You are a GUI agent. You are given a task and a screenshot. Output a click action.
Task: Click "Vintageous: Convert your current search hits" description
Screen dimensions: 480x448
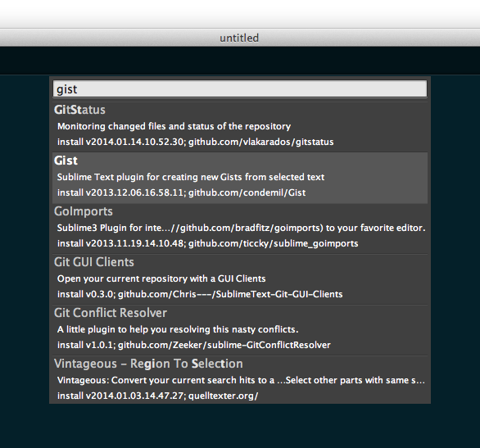(241, 380)
